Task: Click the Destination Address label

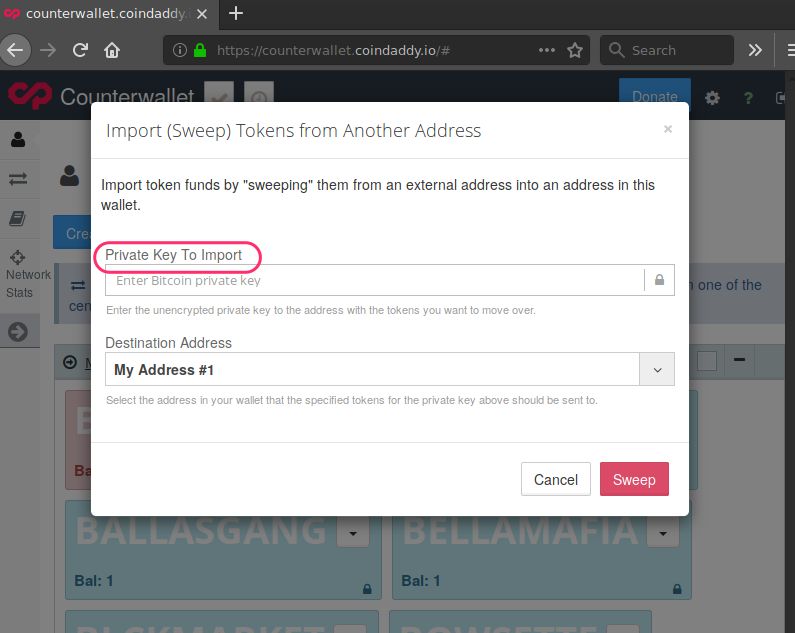Action: (x=168, y=343)
